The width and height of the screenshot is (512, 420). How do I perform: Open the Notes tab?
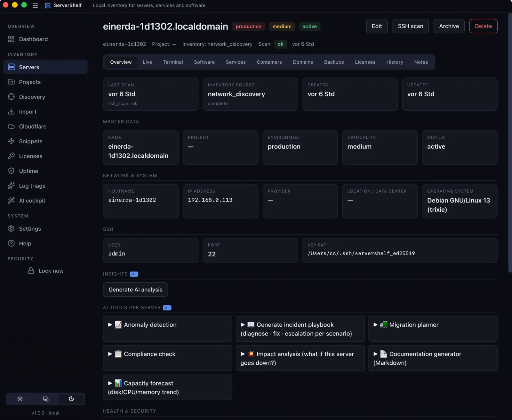click(421, 62)
